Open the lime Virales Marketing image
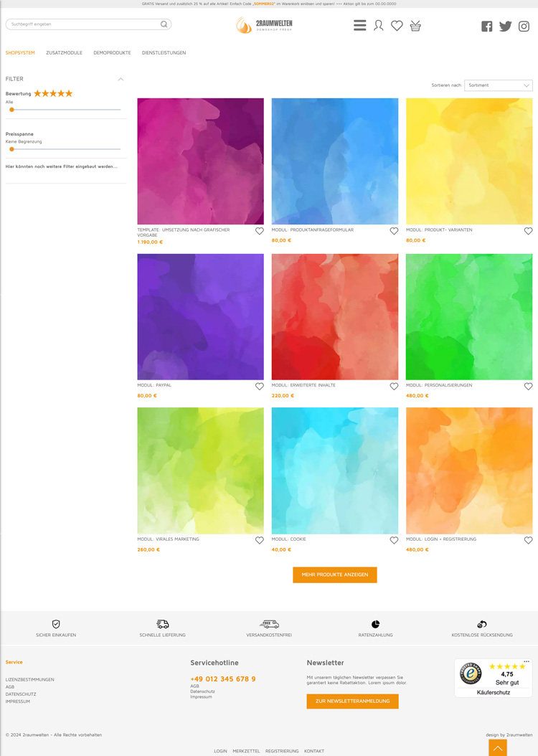The image size is (538, 756). pyautogui.click(x=201, y=471)
